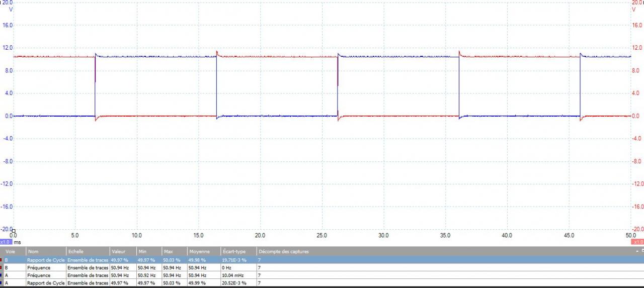Click the capture count 7 in A Rapport de Cycle row

click(260, 283)
